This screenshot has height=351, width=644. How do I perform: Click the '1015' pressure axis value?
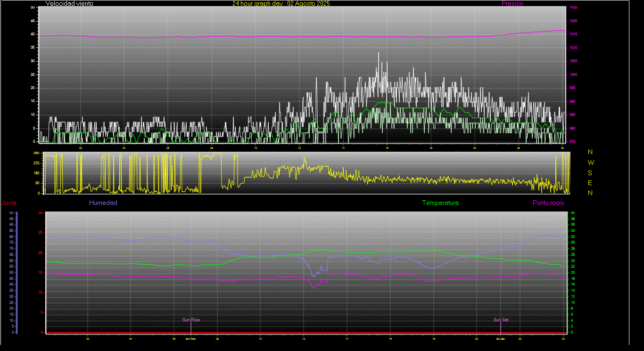573,34
